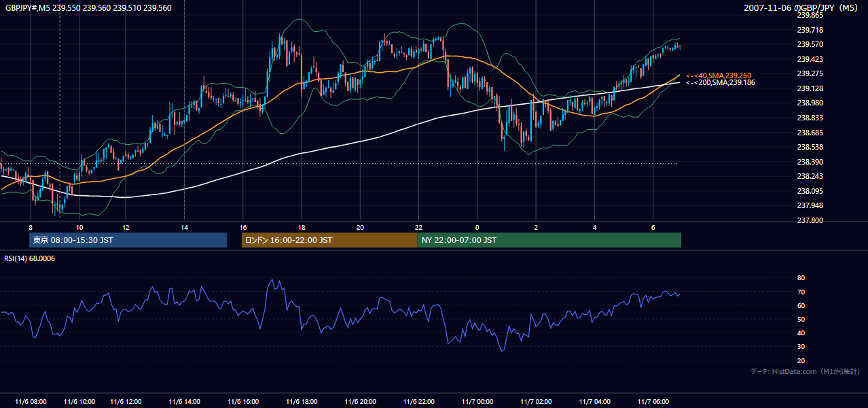The image size is (868, 408).
Task: Open the HistData.com data source credit
Action: [x=805, y=371]
